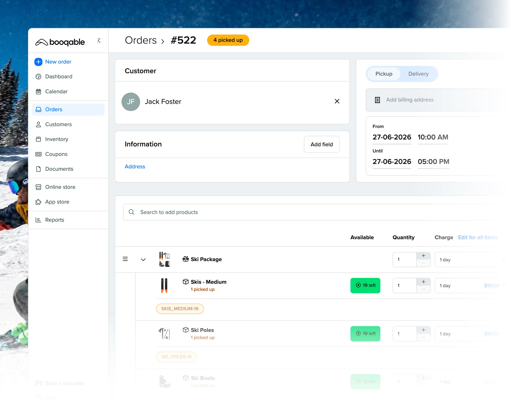Increase Skis - Medium quantity with plus
511x420 pixels.
[x=423, y=282]
